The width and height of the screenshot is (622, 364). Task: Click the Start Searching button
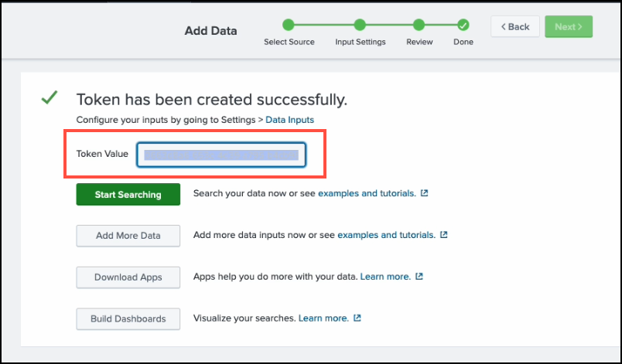coord(128,194)
